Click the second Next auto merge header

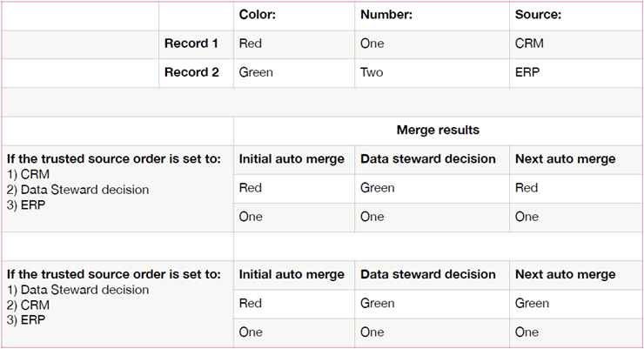tap(565, 274)
